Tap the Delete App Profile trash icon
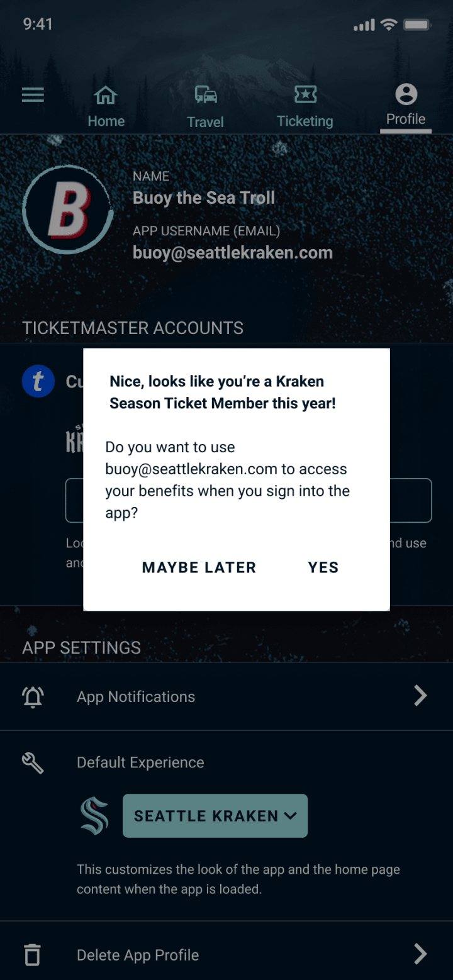 [x=32, y=955]
